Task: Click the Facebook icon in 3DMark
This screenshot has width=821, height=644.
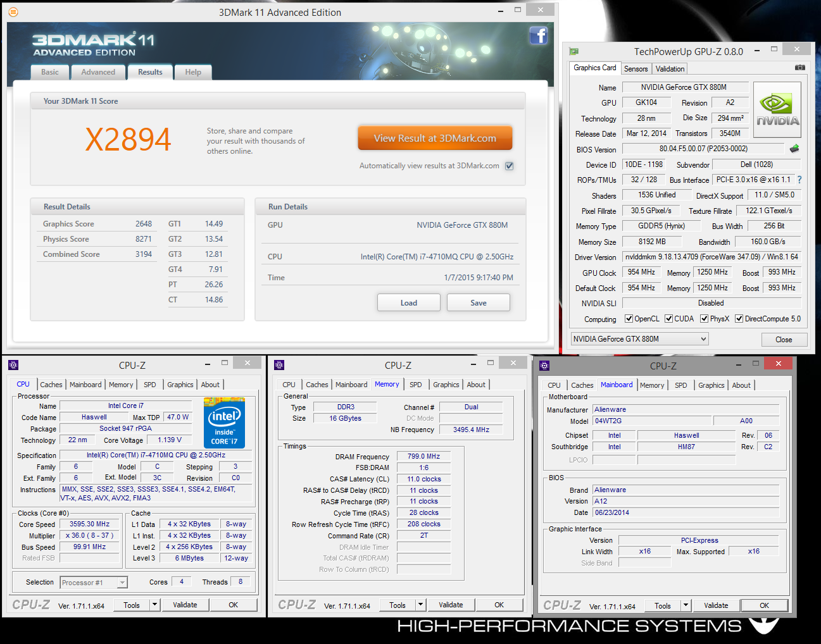Action: click(538, 35)
